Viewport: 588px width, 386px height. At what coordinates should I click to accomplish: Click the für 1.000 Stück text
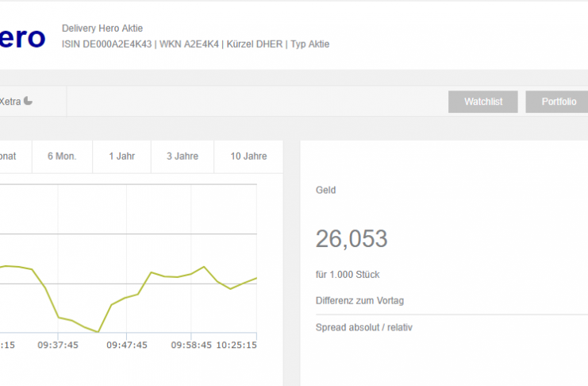348,275
